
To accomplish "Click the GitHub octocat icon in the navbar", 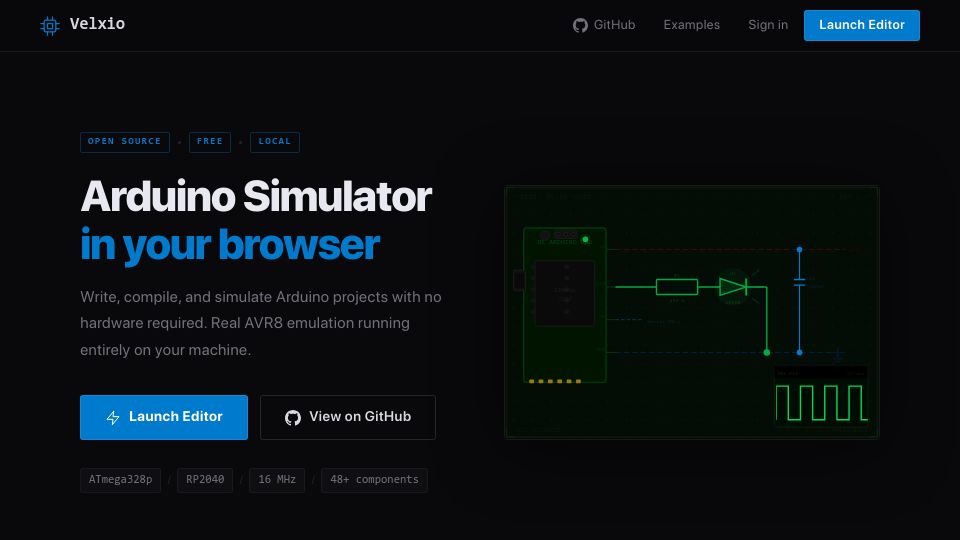I will (x=580, y=25).
